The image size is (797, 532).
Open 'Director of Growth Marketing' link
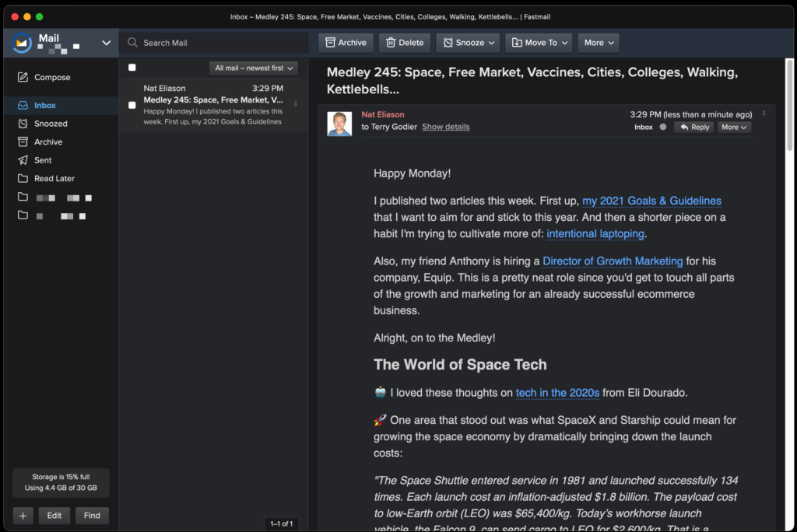click(x=613, y=261)
